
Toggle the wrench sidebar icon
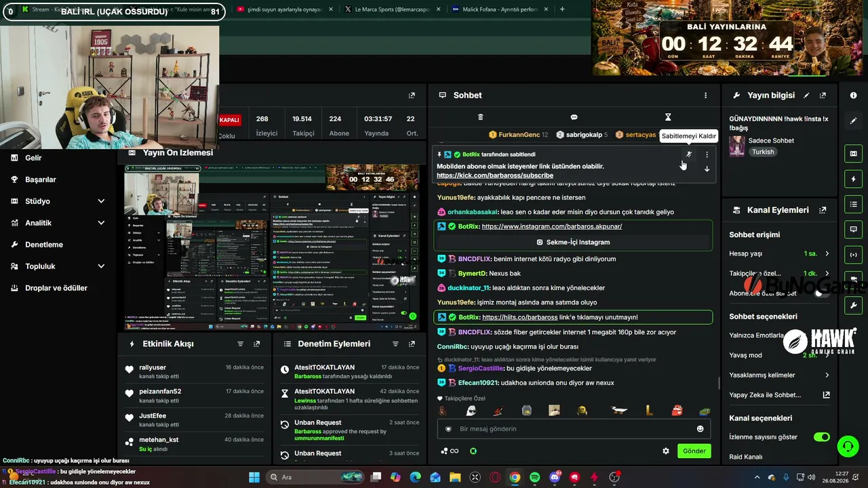coord(853,306)
